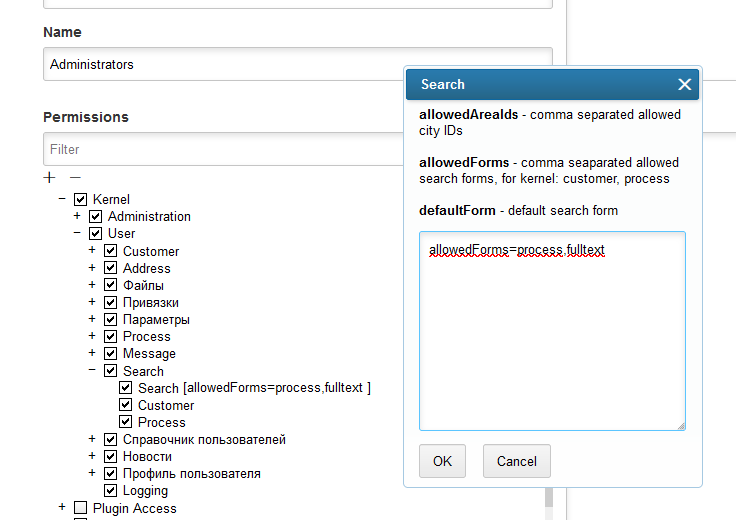The image size is (736, 520).
Task: Expand the Файлы node
Action: click(92, 284)
